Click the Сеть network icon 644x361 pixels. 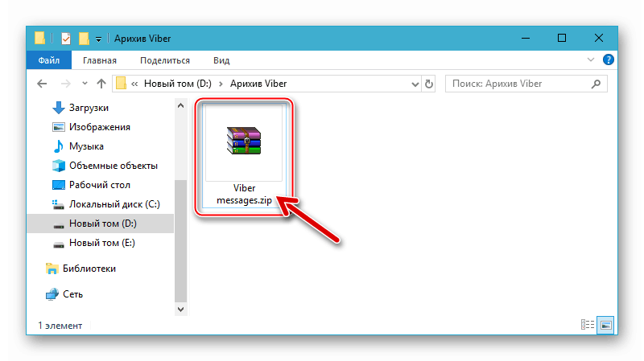click(52, 294)
